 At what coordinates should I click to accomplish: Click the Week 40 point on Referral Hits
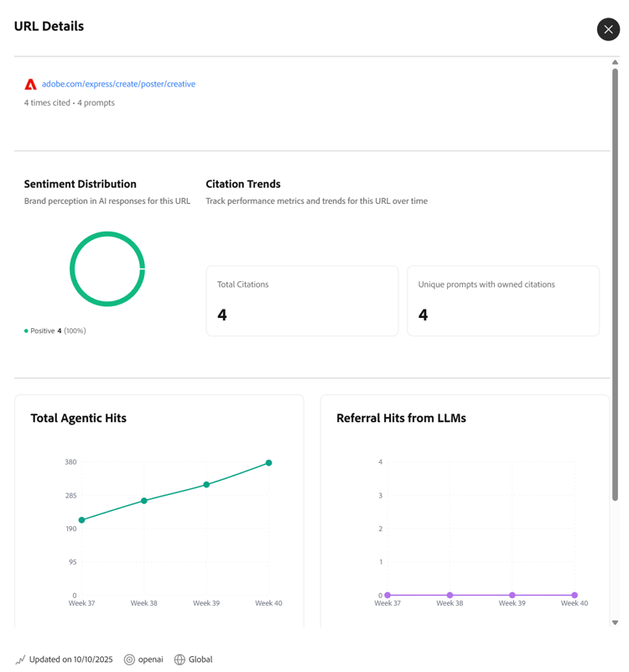[x=574, y=595]
